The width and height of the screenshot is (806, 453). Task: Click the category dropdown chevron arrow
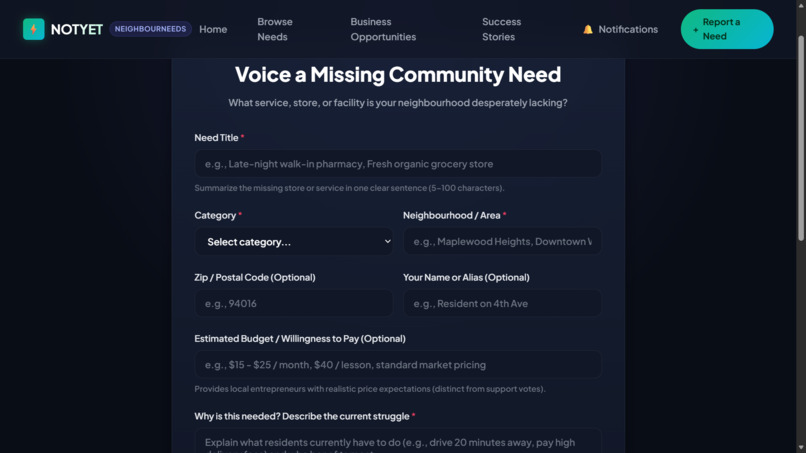tap(388, 242)
